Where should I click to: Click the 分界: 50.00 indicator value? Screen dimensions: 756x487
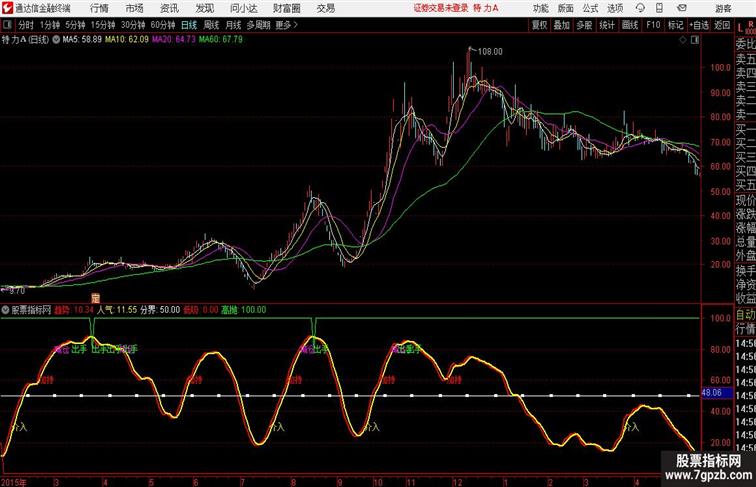[160, 310]
